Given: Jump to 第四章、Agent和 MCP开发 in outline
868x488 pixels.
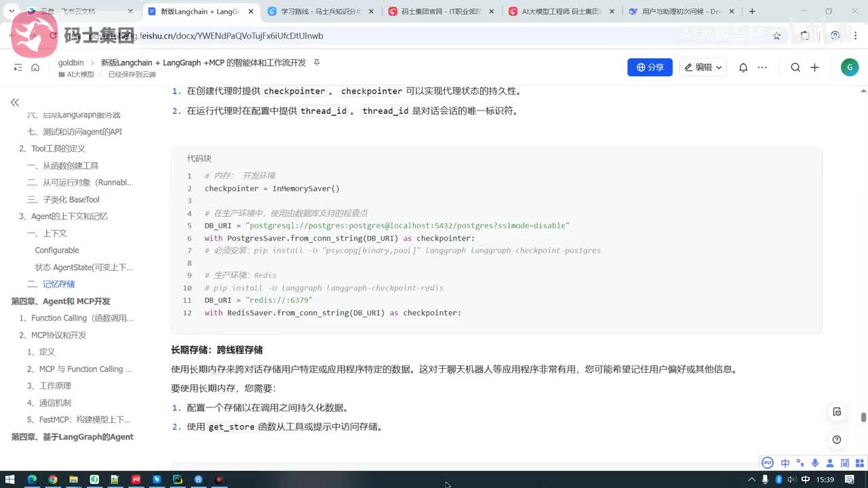Looking at the screenshot, I should tap(60, 301).
